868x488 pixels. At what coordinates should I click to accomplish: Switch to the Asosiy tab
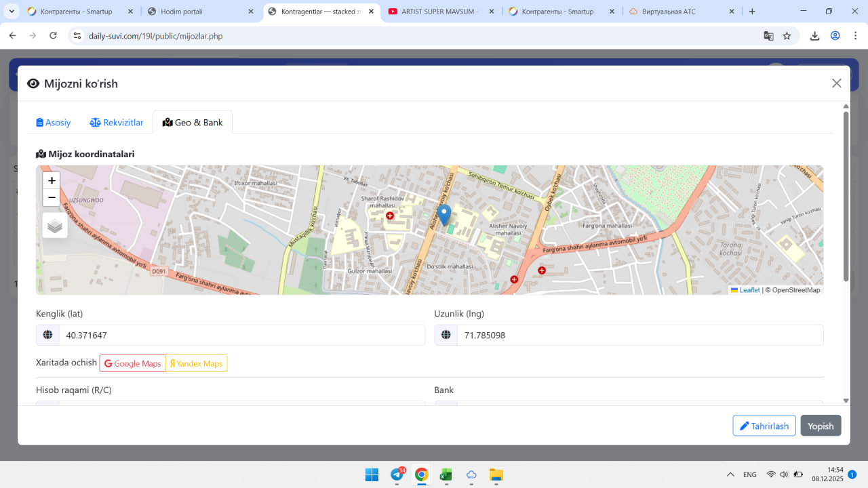pyautogui.click(x=54, y=123)
